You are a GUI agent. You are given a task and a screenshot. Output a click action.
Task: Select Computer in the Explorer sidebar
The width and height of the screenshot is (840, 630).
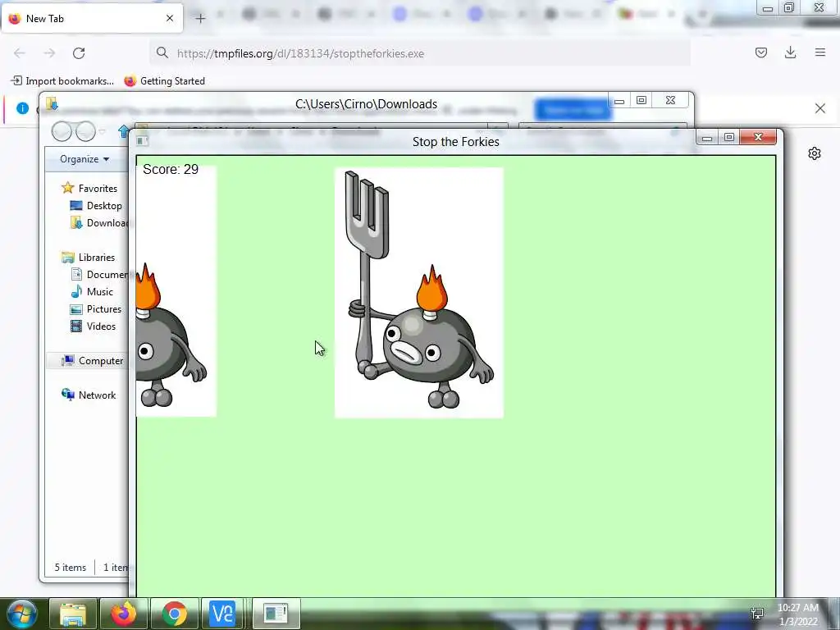92,361
